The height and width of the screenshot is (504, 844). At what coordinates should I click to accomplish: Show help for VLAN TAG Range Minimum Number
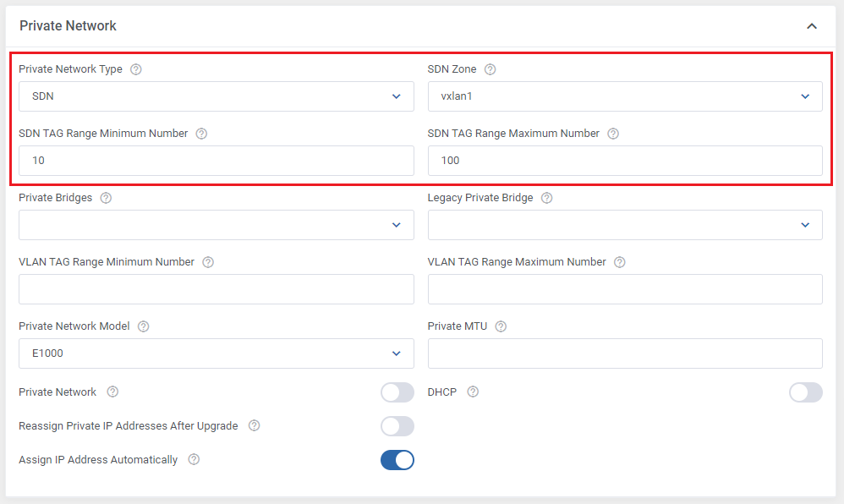(208, 262)
